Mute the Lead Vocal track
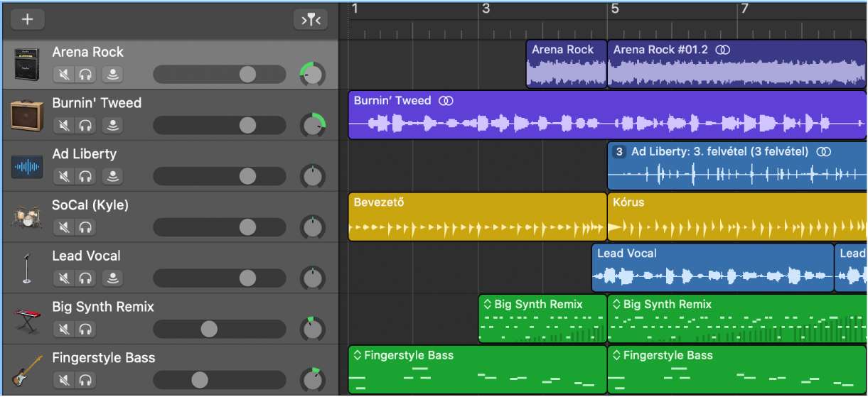 tap(64, 278)
